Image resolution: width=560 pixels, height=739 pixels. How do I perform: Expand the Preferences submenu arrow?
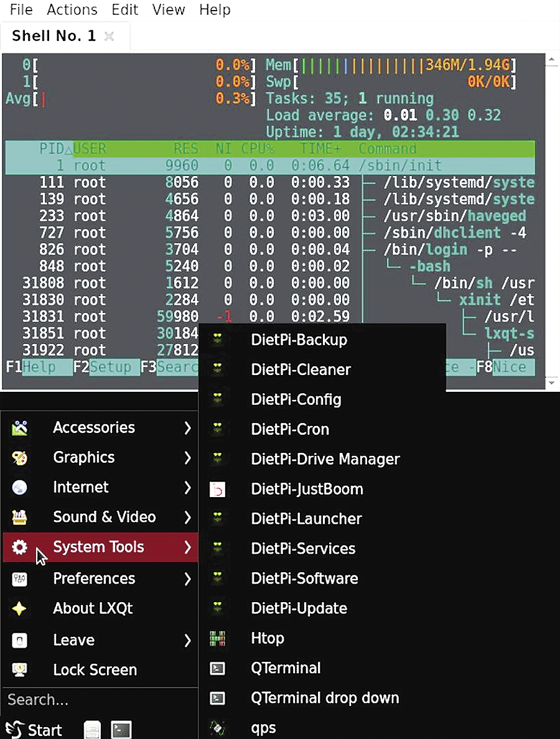(188, 579)
